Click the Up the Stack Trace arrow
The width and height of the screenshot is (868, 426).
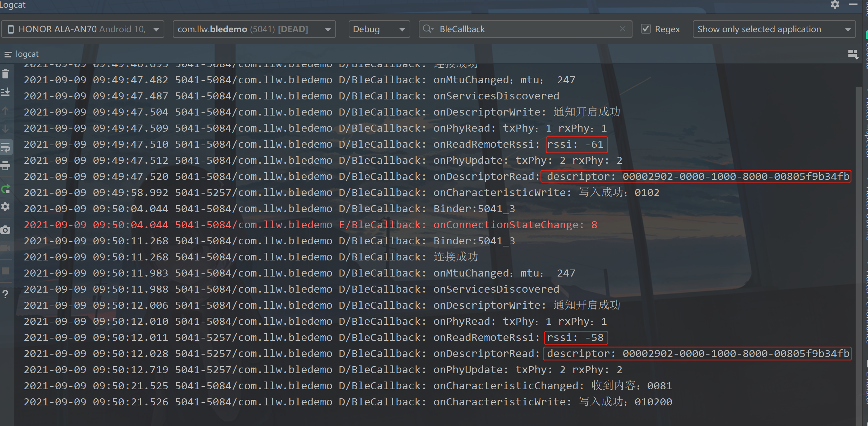tap(5, 111)
